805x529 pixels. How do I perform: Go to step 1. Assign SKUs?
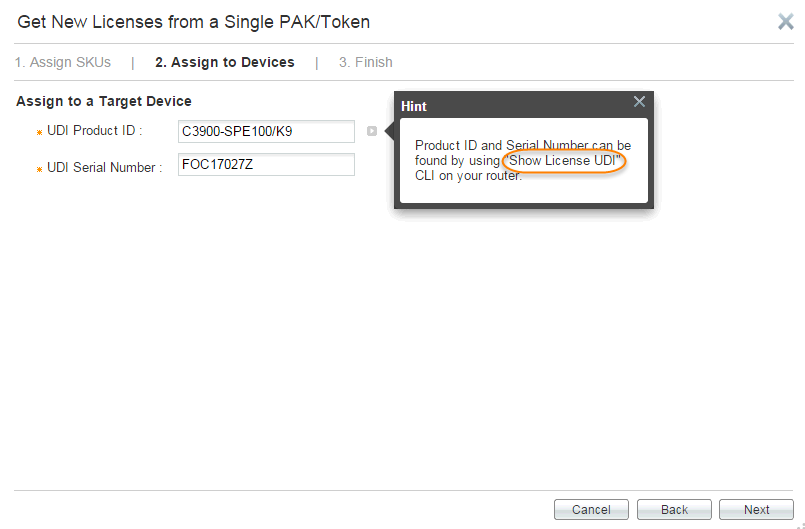click(x=63, y=62)
